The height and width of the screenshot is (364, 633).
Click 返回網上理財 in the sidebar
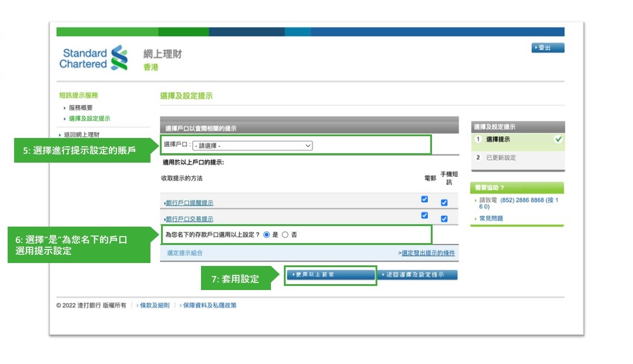click(x=81, y=135)
